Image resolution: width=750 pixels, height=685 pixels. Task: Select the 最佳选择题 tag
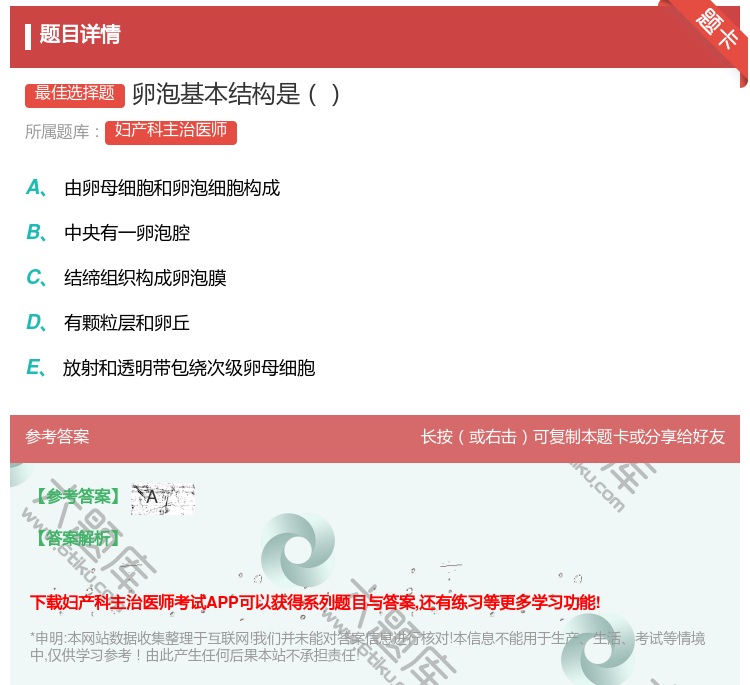click(75, 95)
